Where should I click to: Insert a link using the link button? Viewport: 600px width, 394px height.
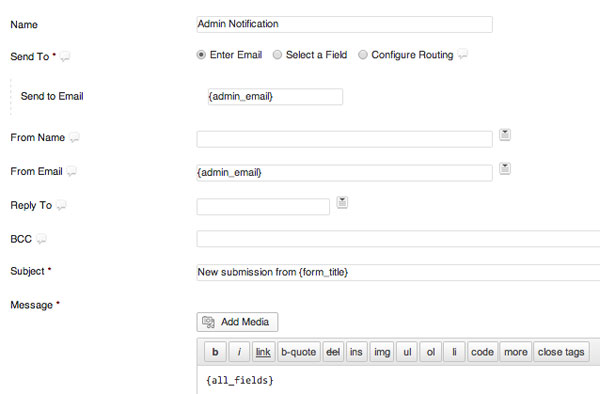tap(263, 352)
